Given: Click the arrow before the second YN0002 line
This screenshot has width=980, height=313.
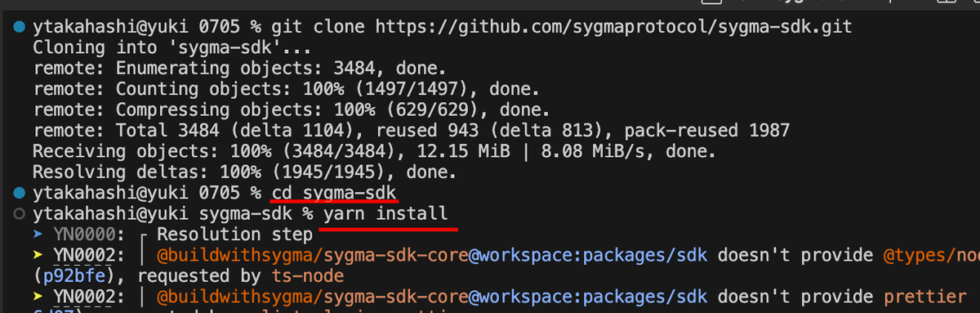Looking at the screenshot, I should (x=38, y=297).
